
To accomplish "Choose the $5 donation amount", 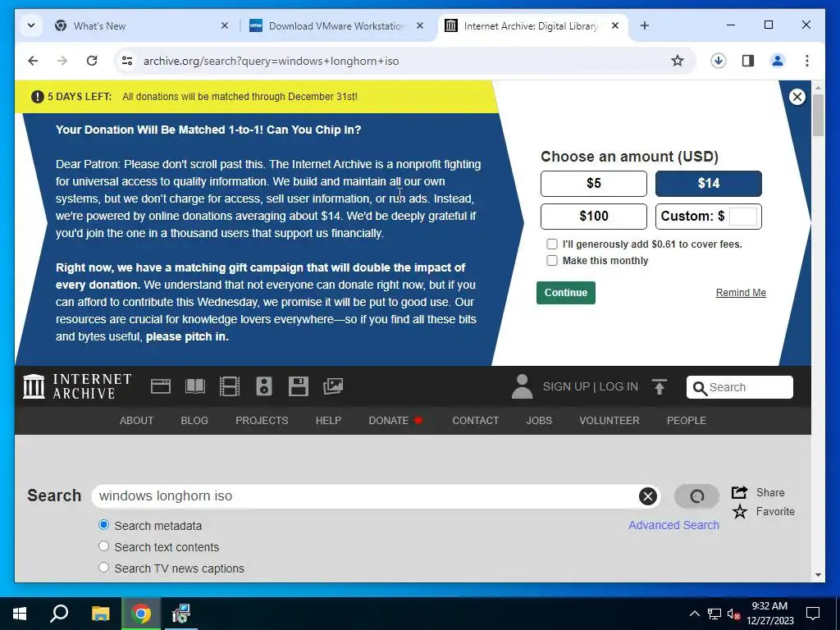I will [594, 184].
